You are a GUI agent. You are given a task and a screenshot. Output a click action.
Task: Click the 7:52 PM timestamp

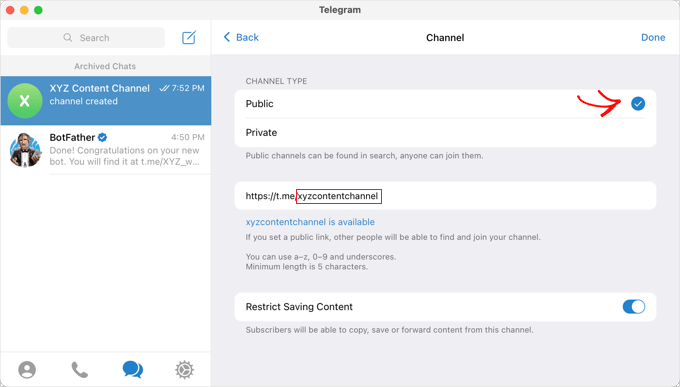coord(188,88)
